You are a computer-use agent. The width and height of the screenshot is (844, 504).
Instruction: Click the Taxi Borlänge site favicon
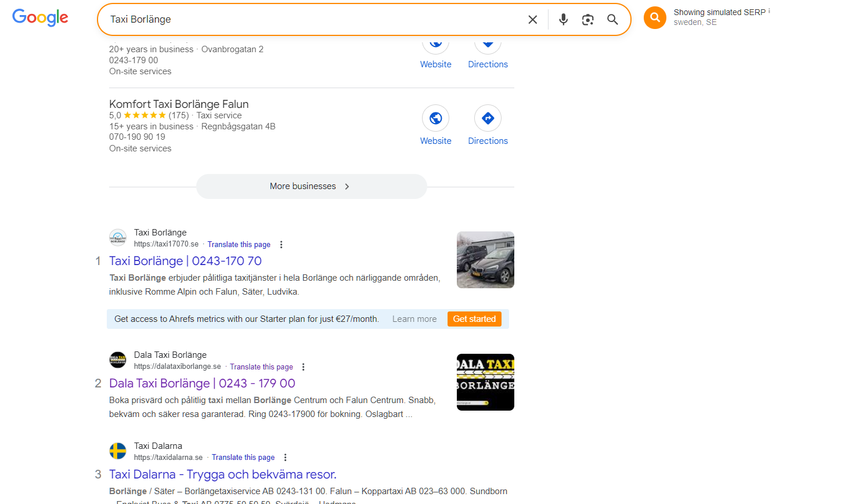[117, 238]
